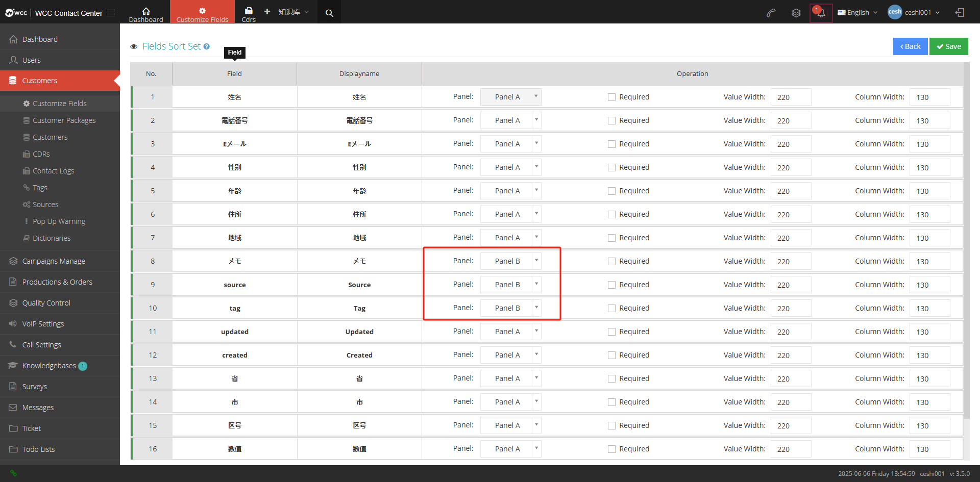Open the Cdrs tab icon in top bar
The height and width of the screenshot is (482, 980).
249,11
